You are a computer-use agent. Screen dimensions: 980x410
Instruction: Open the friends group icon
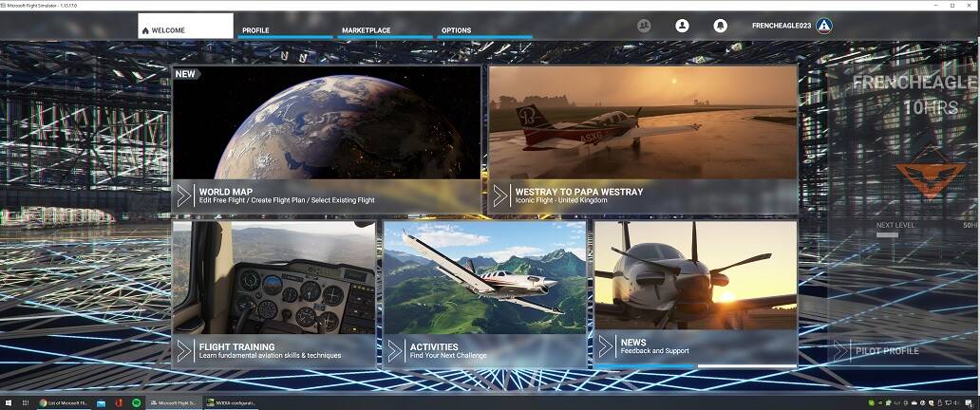645,26
